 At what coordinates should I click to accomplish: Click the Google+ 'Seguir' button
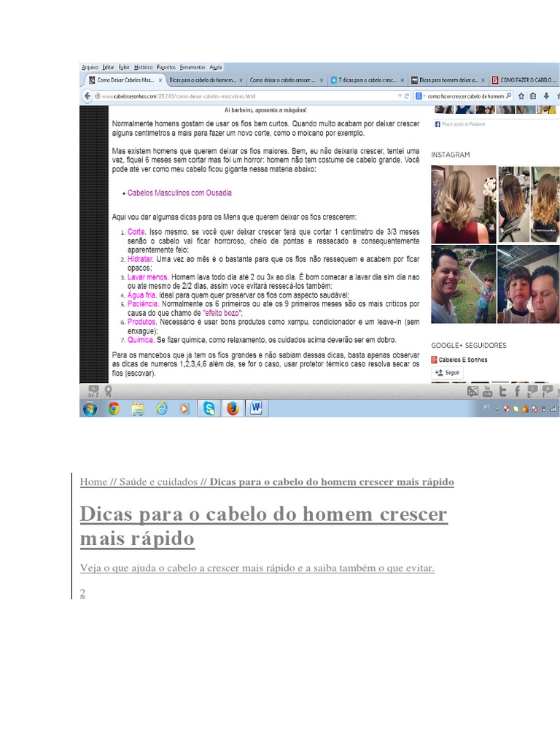click(x=447, y=373)
